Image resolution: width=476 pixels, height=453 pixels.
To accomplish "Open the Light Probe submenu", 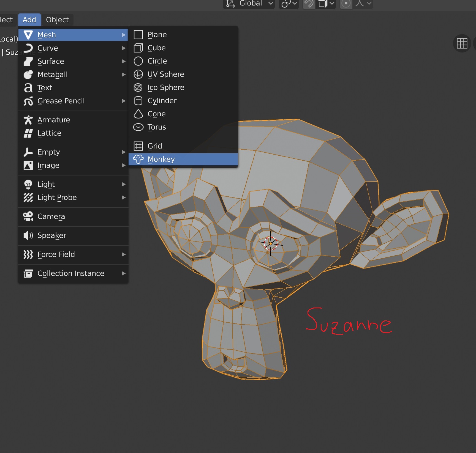I will click(x=73, y=197).
